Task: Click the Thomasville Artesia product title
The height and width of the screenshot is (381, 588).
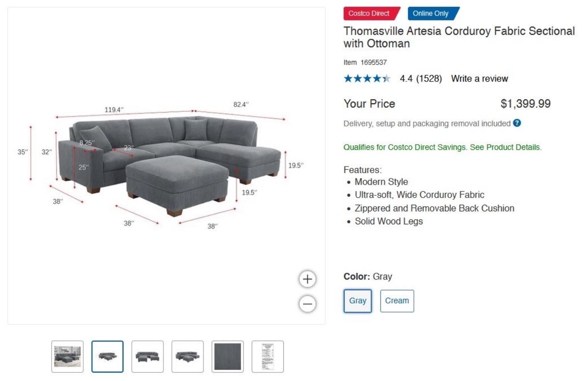Action: [x=459, y=37]
